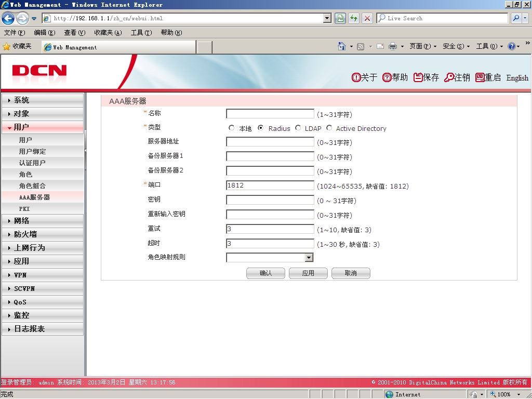Click the blue help question mark icon

point(512,46)
